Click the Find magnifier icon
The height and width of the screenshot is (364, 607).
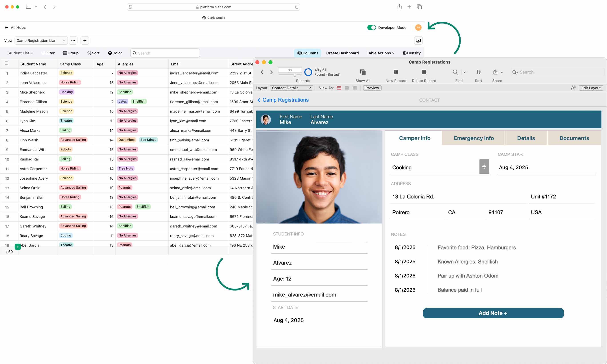point(455,72)
